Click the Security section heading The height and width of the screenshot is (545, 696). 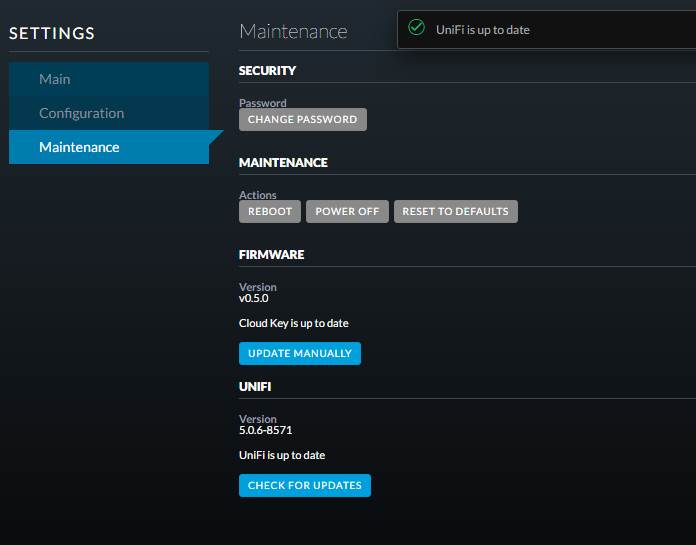267,71
